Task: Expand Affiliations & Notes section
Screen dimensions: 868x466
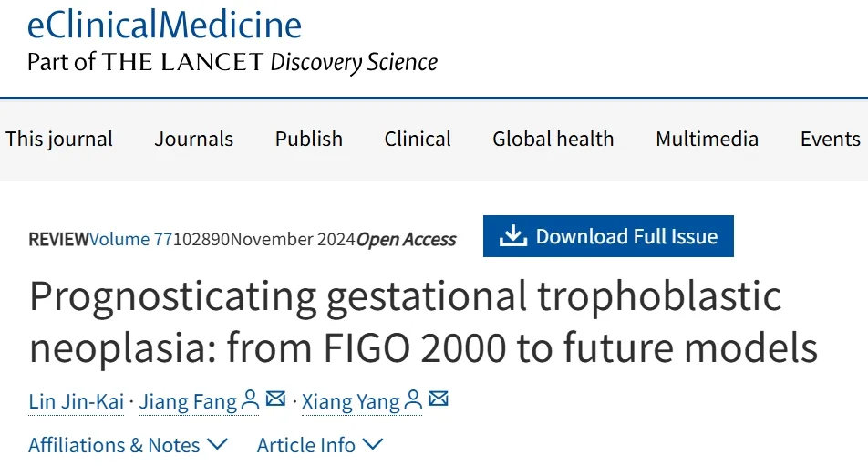Action: (x=128, y=445)
